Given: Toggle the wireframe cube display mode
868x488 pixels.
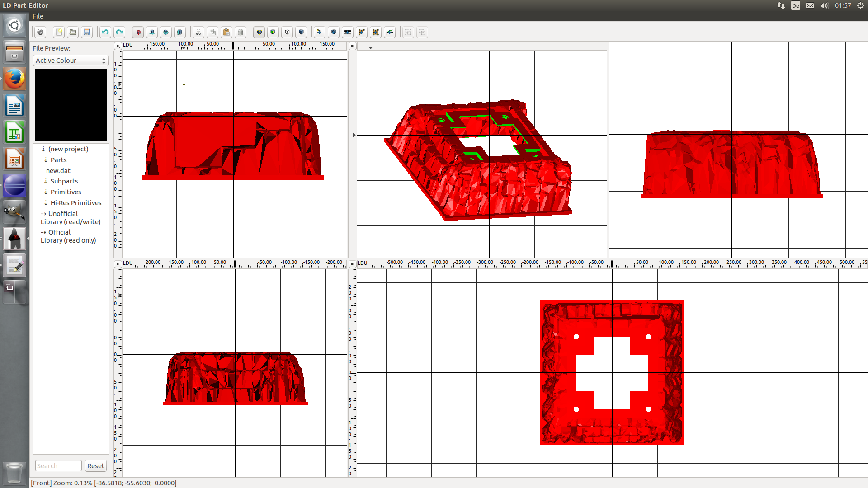Looking at the screenshot, I should click(x=287, y=32).
